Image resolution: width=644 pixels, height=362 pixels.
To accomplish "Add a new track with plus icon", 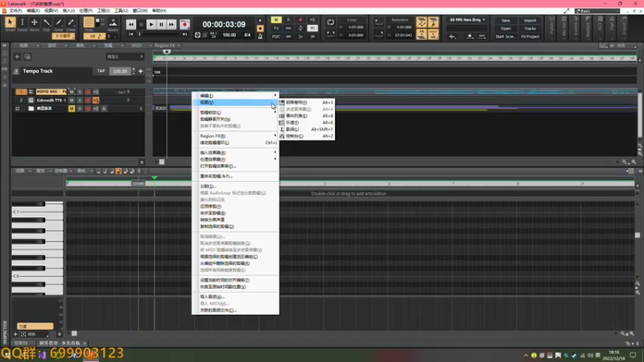I will pos(17,56).
